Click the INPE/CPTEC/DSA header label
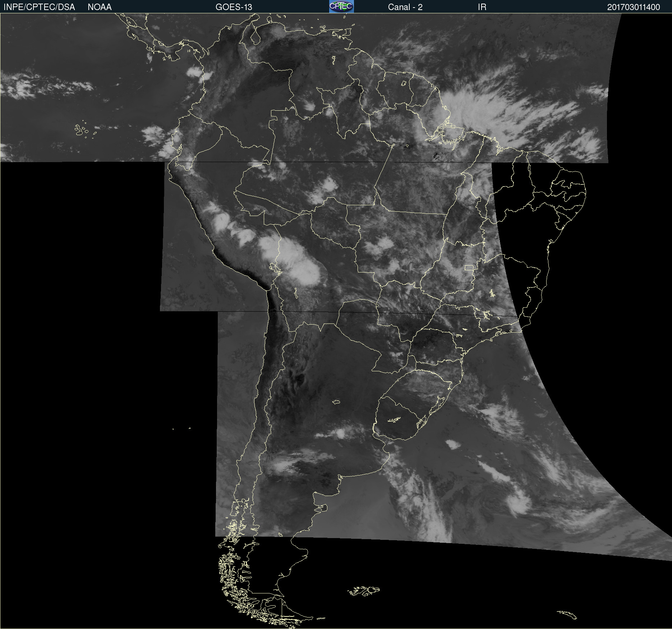 39,7
